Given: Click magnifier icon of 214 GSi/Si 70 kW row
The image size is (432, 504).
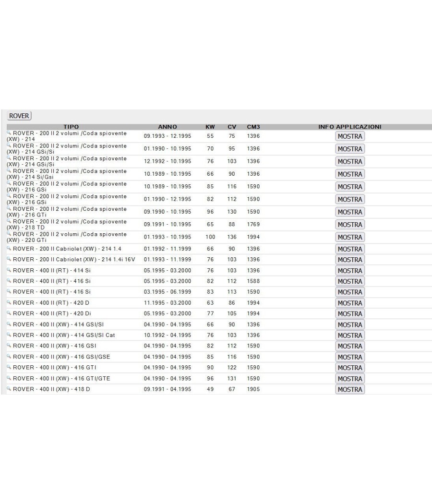Looking at the screenshot, I should [9, 145].
